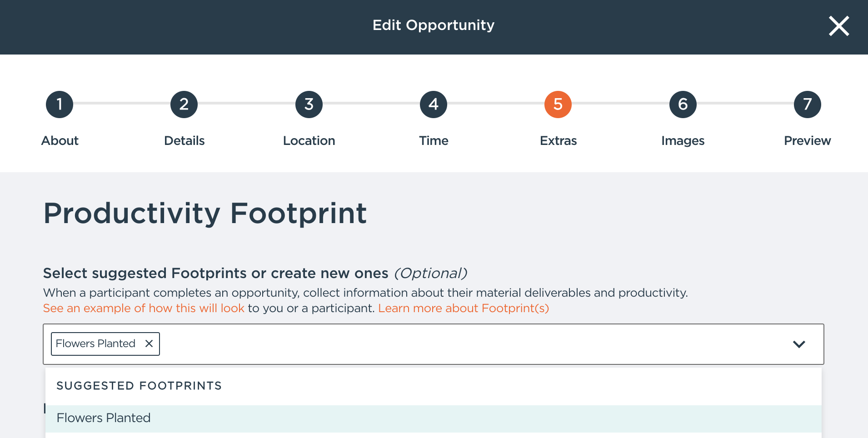Open the Images step label
868x438 pixels.
[683, 141]
